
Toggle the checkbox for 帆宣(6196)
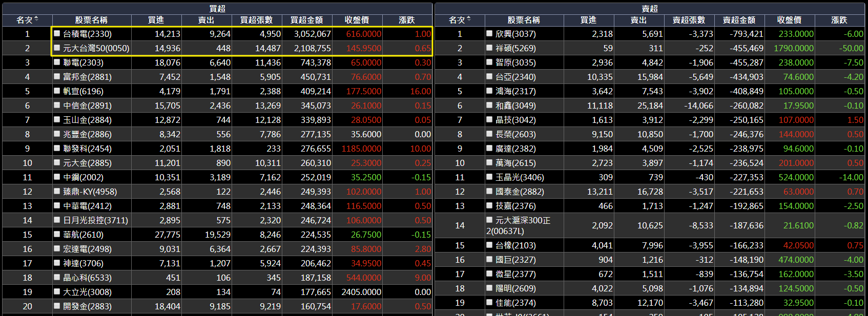pos(57,91)
